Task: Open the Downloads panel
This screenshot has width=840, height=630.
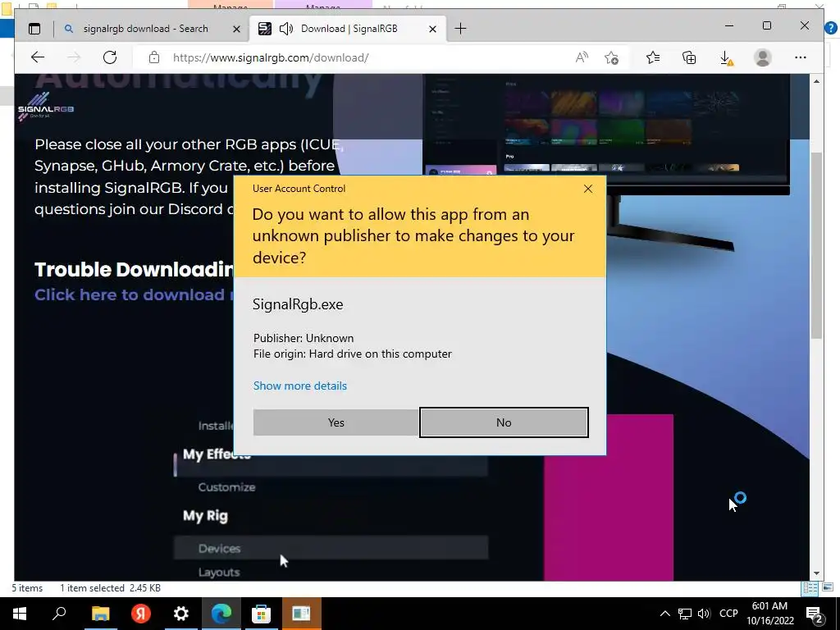Action: tap(726, 57)
